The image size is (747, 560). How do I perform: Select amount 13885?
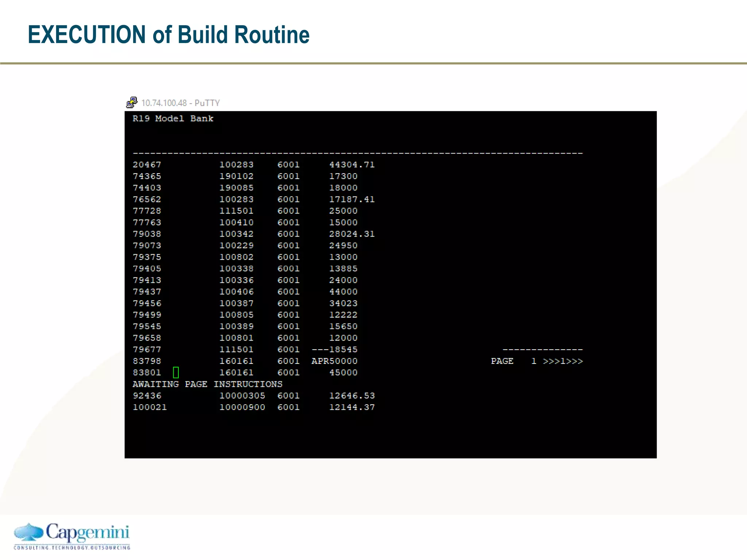pos(343,269)
